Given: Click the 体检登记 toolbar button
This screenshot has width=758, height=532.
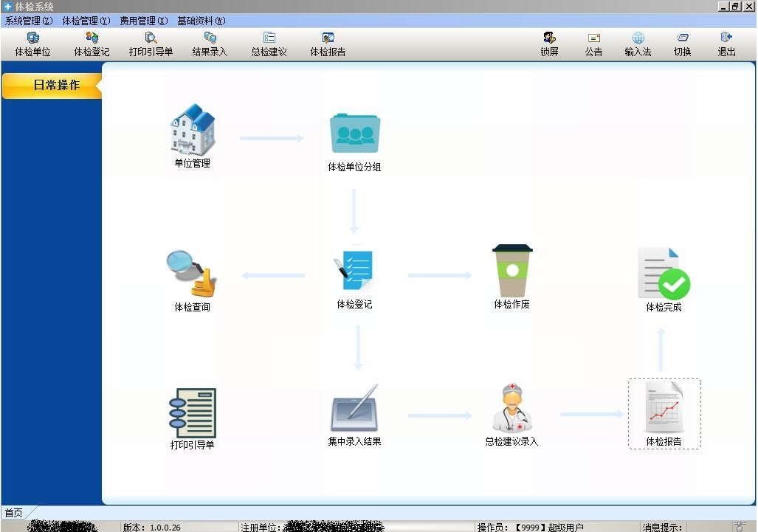Looking at the screenshot, I should pos(92,44).
